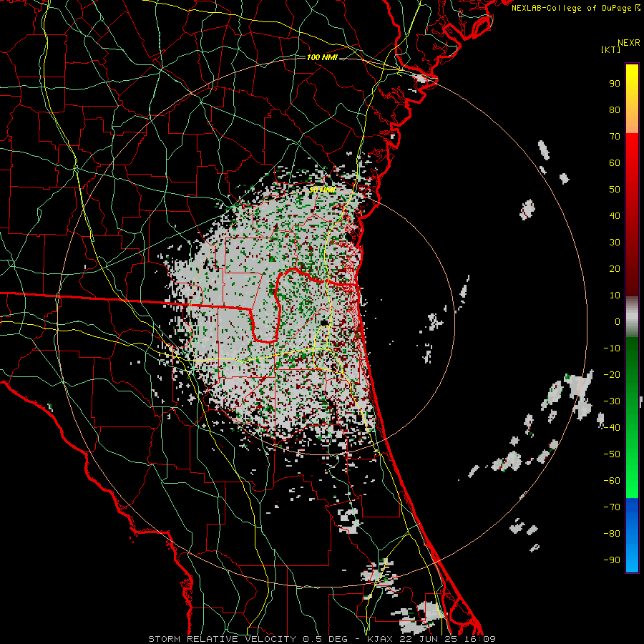Screen dimensions: 644x644
Task: Click the 90 value on velocity scale
Action: coord(615,84)
